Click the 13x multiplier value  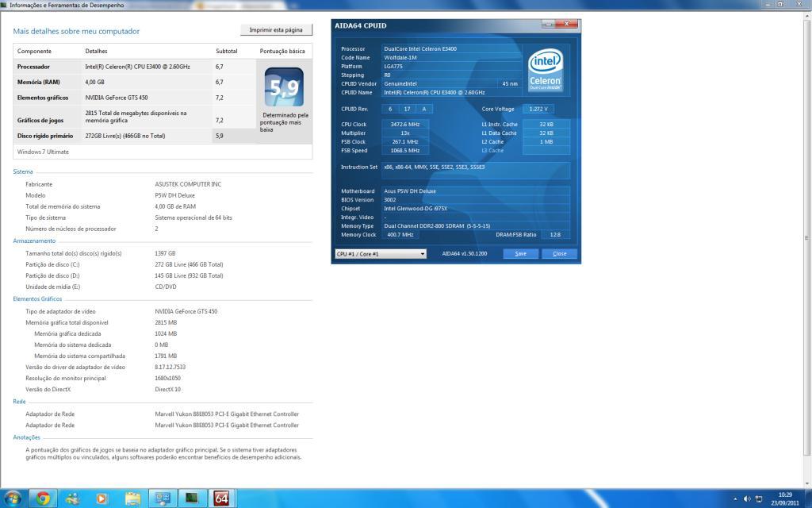click(405, 133)
